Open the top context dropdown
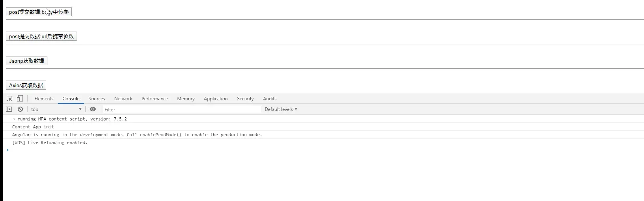Screen dimensions: 644x201 coord(56,109)
